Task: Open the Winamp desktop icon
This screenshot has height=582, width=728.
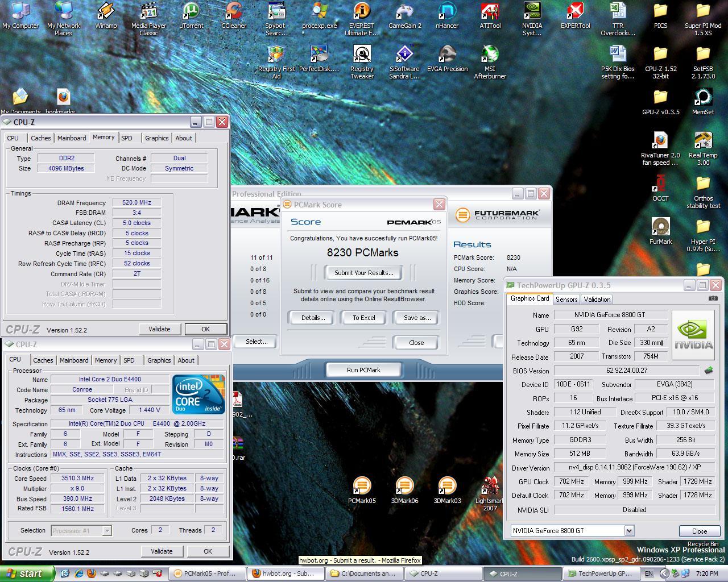Action: pyautogui.click(x=106, y=15)
